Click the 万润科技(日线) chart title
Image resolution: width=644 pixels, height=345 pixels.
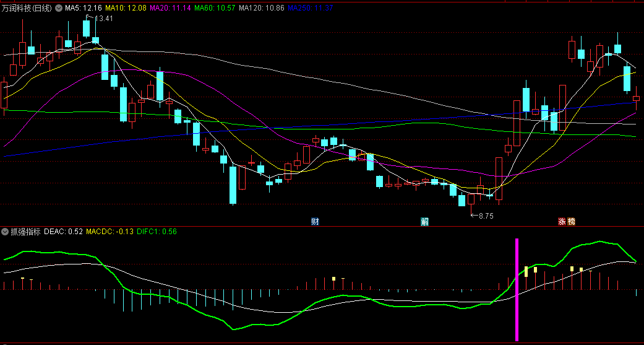pos(27,8)
